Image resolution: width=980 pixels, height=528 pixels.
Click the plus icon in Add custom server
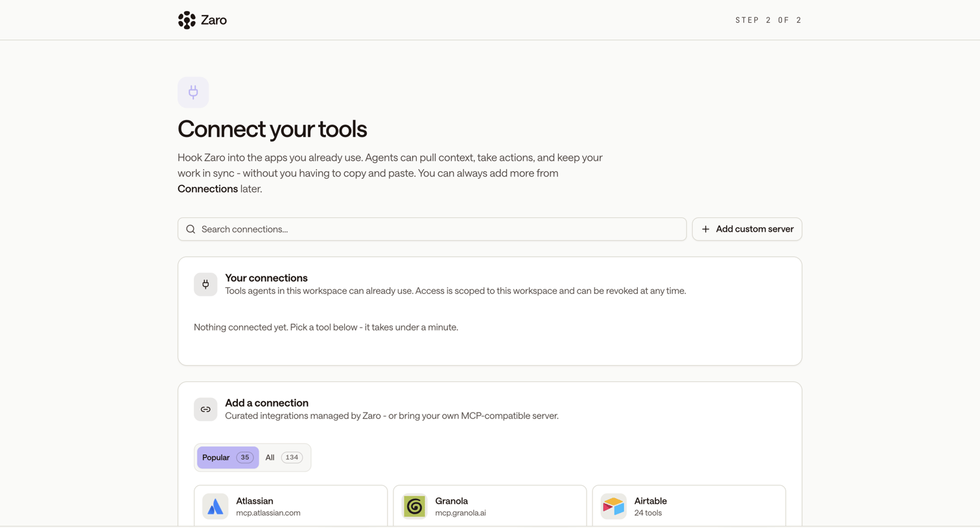pos(706,229)
